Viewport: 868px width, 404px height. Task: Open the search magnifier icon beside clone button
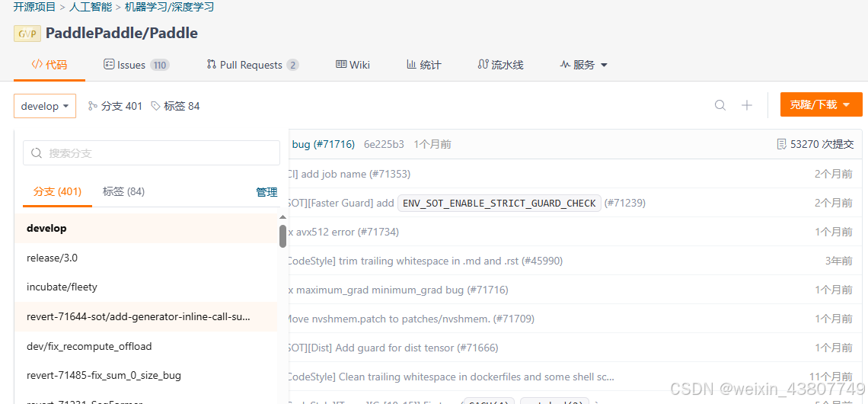720,105
